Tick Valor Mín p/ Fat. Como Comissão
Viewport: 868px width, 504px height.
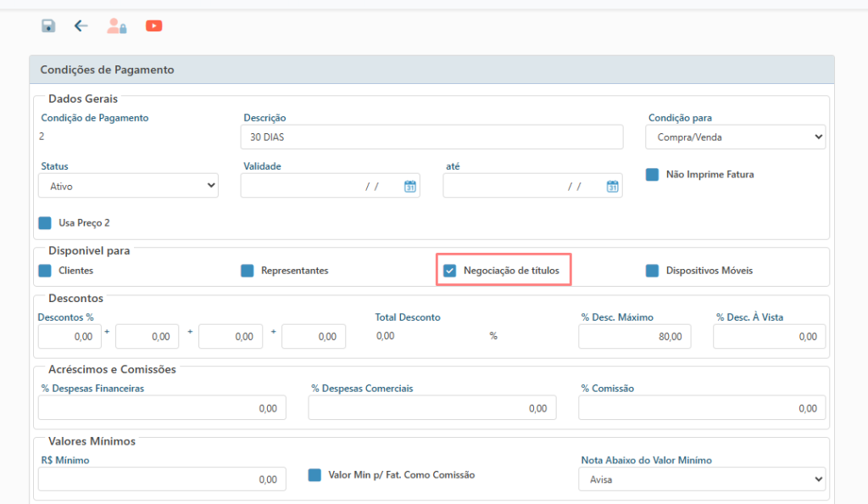pyautogui.click(x=314, y=474)
